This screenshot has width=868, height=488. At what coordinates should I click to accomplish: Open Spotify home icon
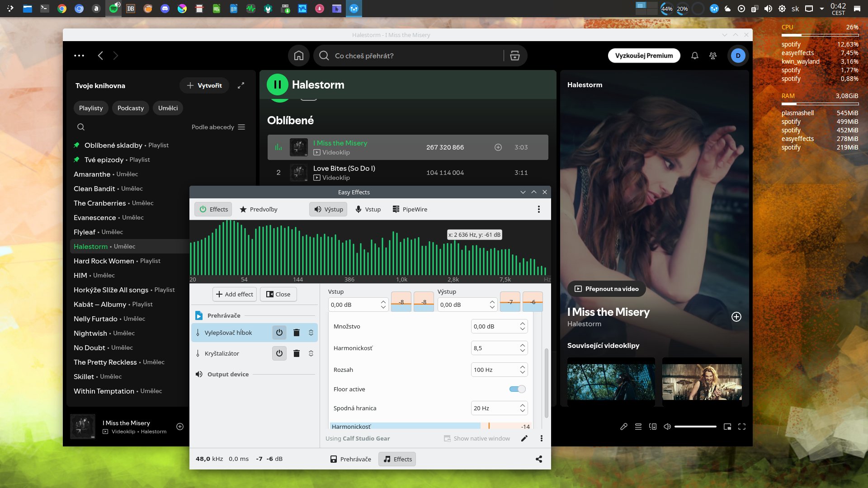[299, 56]
